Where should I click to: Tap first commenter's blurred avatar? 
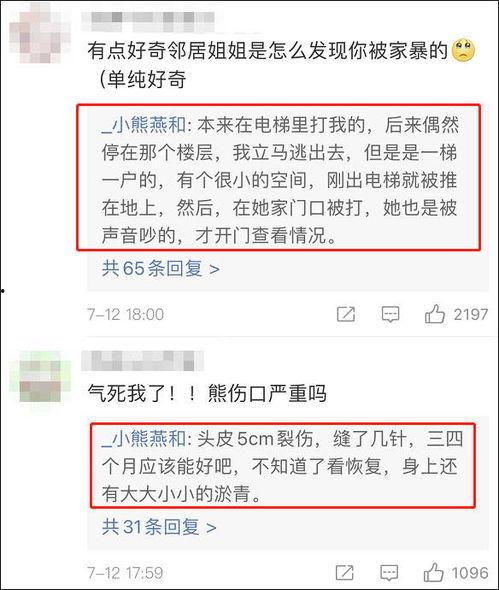(40, 33)
